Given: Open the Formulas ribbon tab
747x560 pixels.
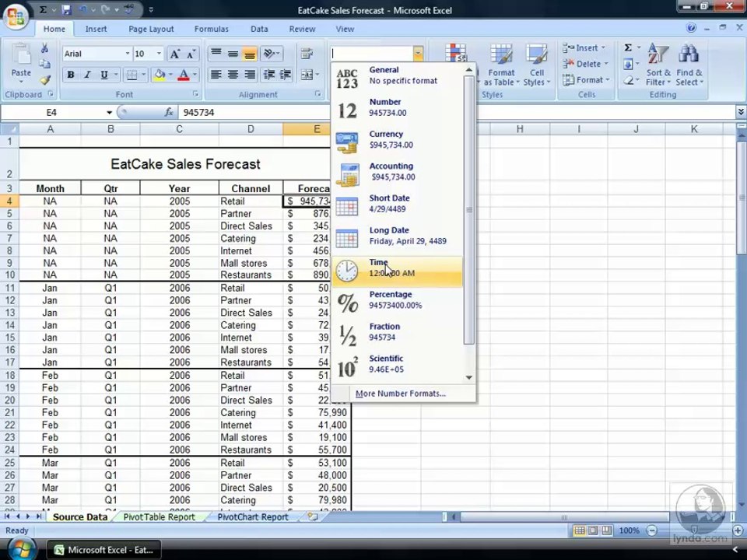Looking at the screenshot, I should pyautogui.click(x=212, y=29).
